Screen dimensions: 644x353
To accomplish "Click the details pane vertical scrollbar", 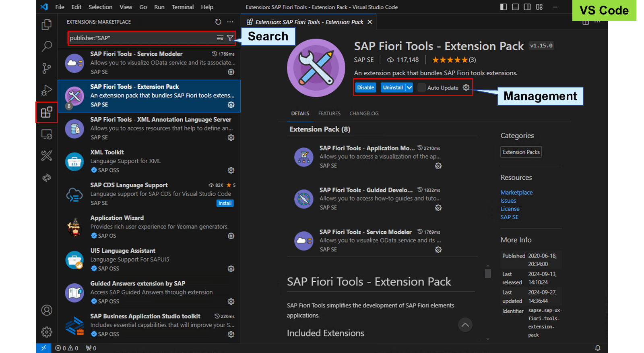I will coord(488,274).
